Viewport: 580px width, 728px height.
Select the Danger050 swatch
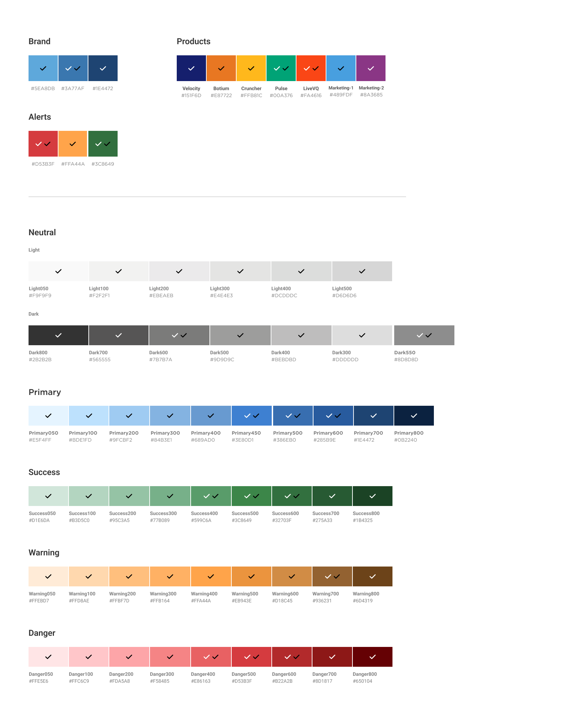[48, 657]
